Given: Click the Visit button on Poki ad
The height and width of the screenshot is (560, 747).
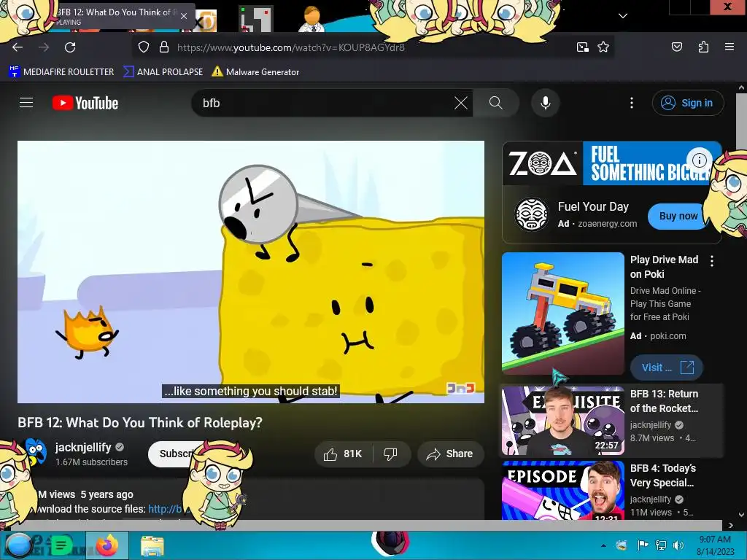Looking at the screenshot, I should point(667,367).
